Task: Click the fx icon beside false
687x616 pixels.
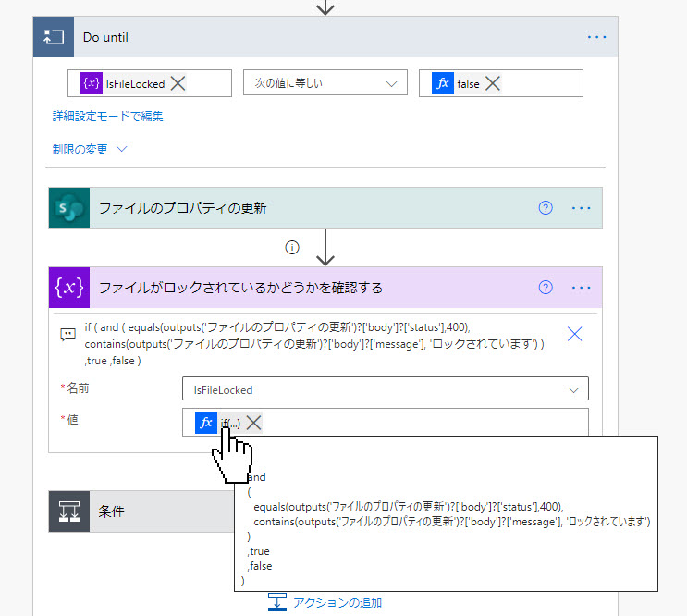Action: pos(443,83)
